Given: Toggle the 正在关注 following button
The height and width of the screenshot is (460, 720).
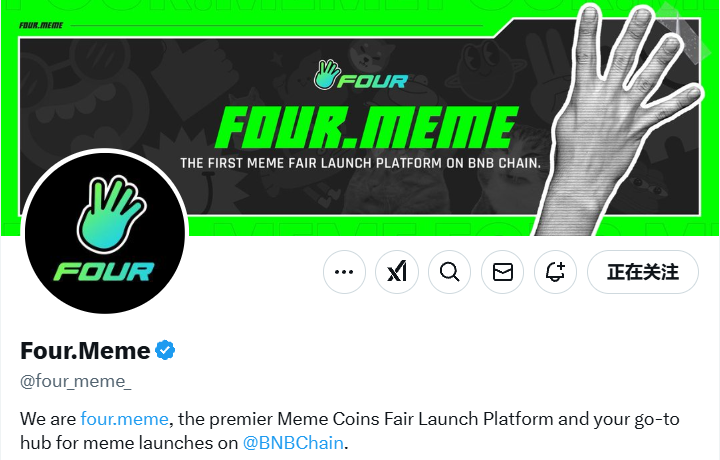Looking at the screenshot, I should 642,272.
